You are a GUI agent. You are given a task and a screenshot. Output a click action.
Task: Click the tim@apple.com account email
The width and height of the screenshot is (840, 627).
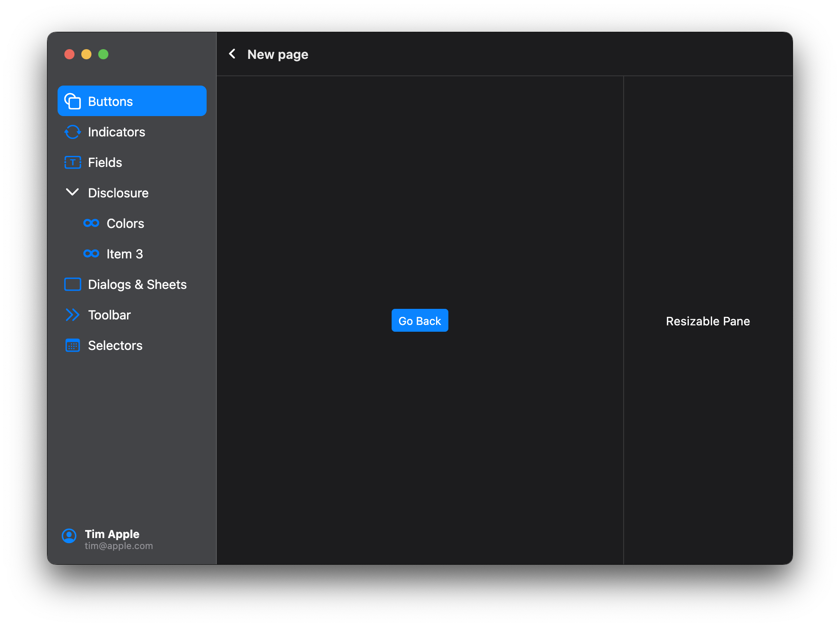point(119,546)
